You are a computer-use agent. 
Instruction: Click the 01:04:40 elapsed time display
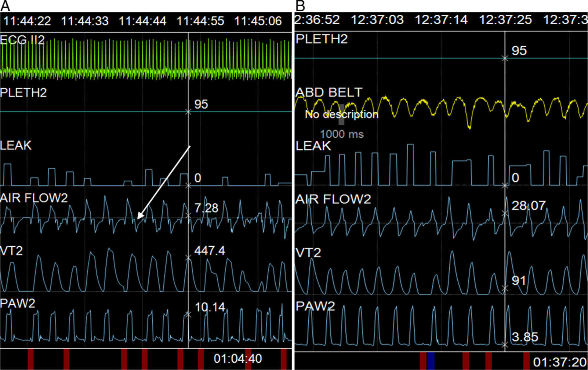click(x=238, y=358)
